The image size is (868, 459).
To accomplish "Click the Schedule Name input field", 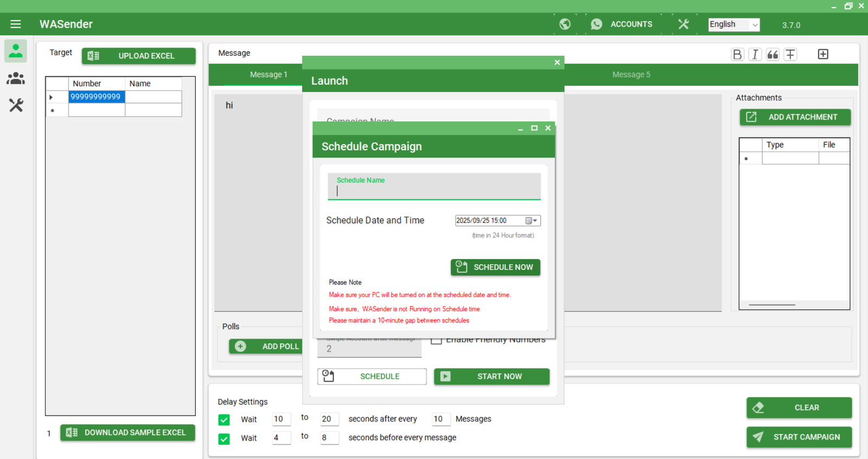I will [x=434, y=190].
